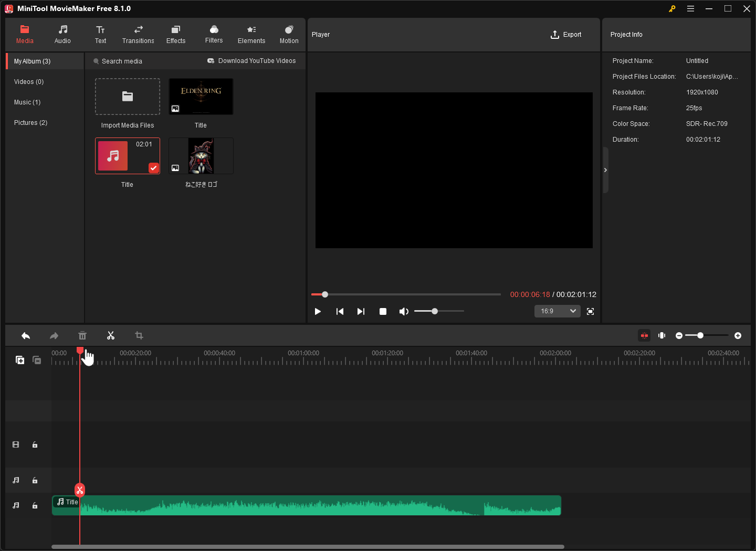Open the upgrade key icon

(x=672, y=9)
